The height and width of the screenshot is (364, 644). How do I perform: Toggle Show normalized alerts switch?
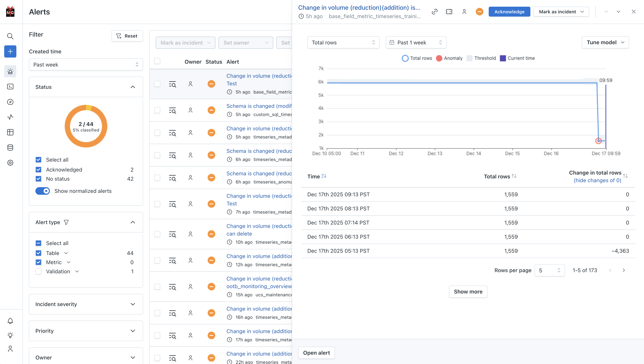(42, 191)
